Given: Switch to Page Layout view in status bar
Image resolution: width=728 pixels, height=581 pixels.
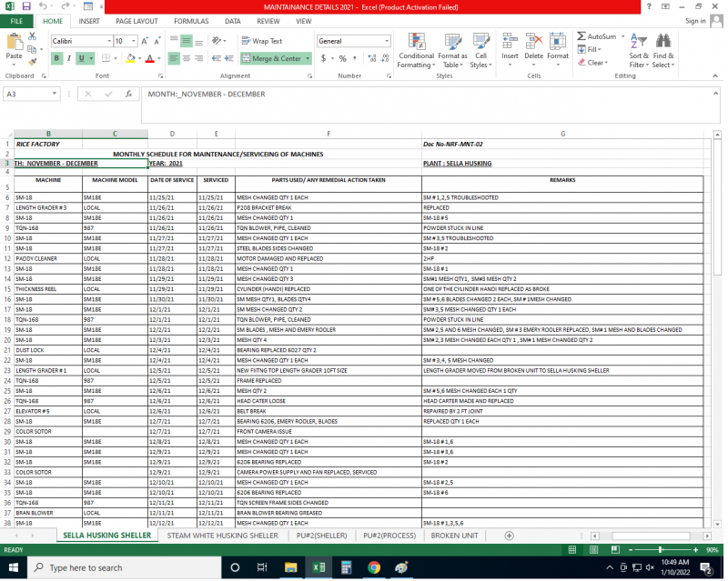Looking at the screenshot, I should click(593, 550).
